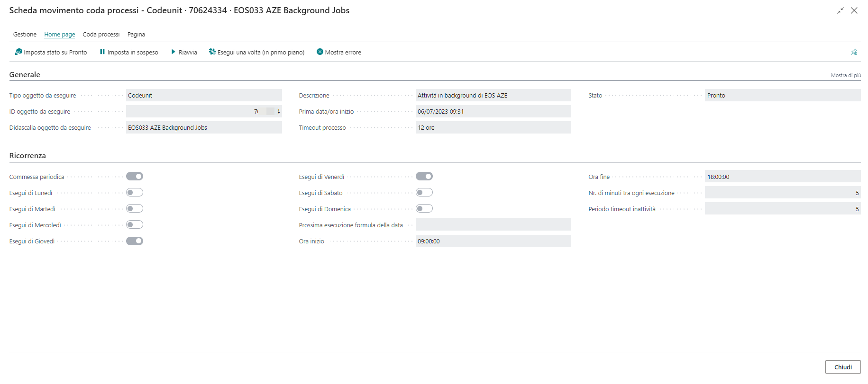Pin the action bar with pin icon
Viewport: 868px width, 384px height.
tap(854, 52)
